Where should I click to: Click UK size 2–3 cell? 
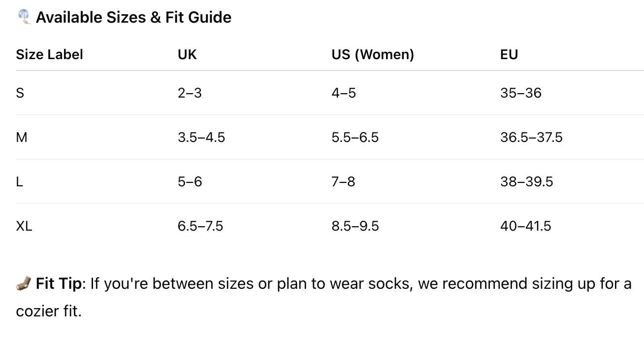pos(190,93)
